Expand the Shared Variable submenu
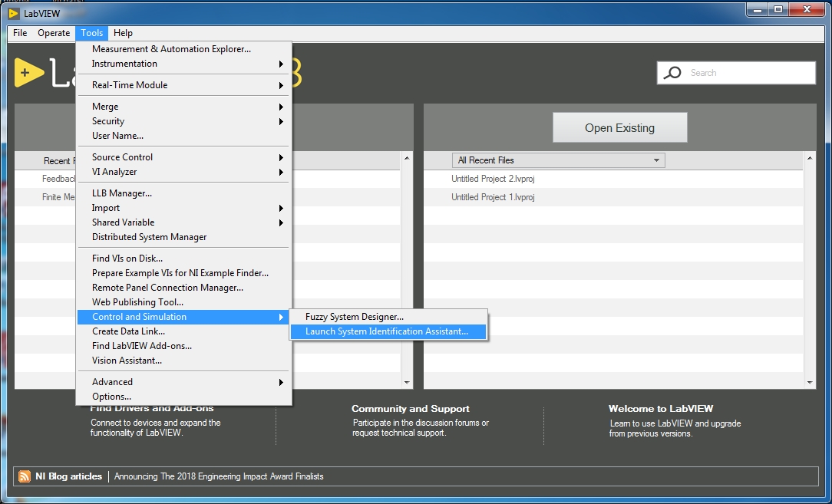Screen dimensions: 832x504 click(x=183, y=222)
